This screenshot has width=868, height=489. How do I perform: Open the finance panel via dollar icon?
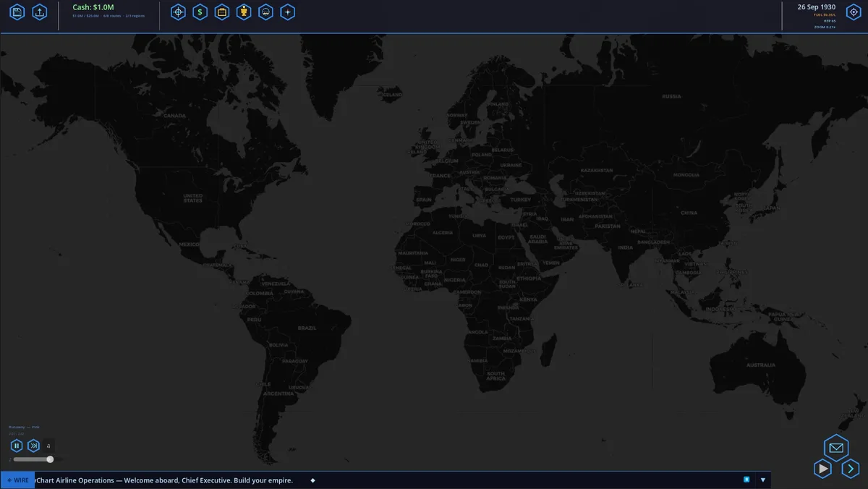point(200,12)
